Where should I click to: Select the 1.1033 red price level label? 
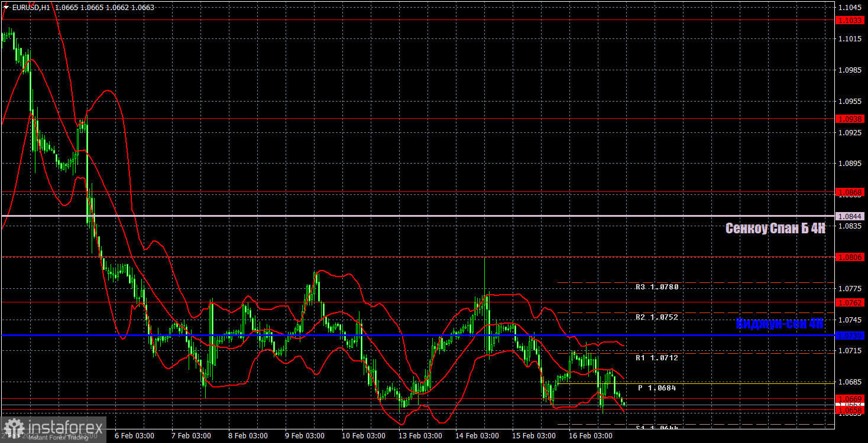click(x=850, y=20)
